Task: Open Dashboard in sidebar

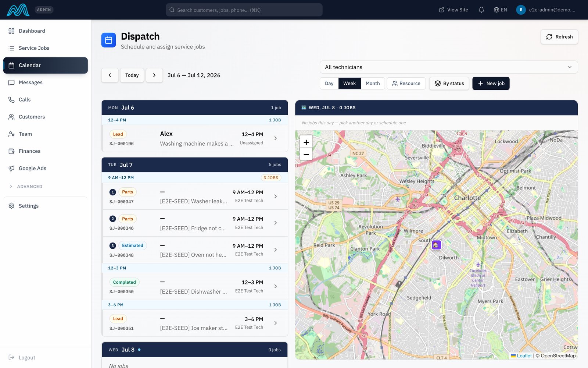Action: coord(46,31)
